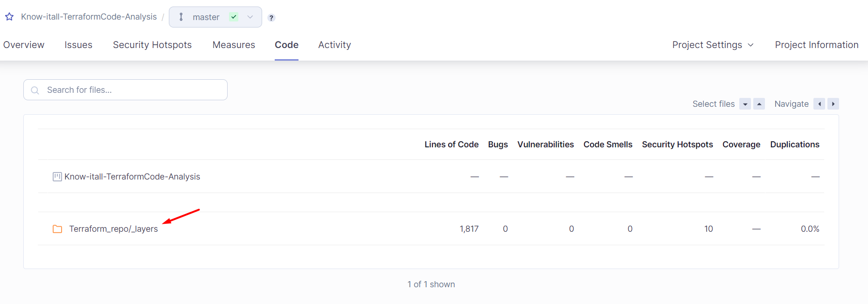Click the Security Hotspots column header
The image size is (868, 304).
click(677, 145)
